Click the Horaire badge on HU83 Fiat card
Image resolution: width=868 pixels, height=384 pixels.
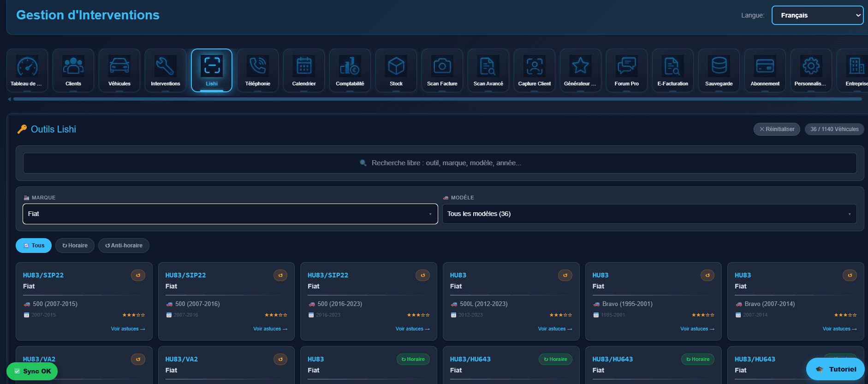[x=413, y=360]
